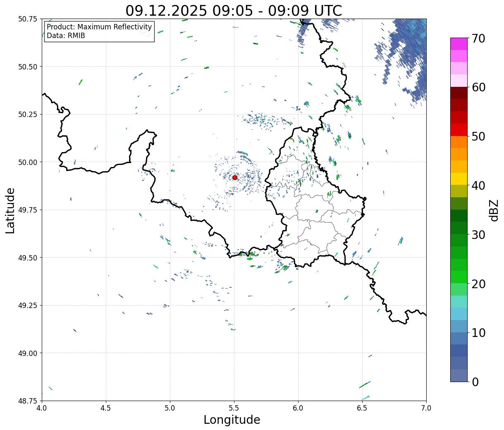Pick the dark maroon colorbar segment below 60
The width and height of the screenshot is (504, 430).
459,93
